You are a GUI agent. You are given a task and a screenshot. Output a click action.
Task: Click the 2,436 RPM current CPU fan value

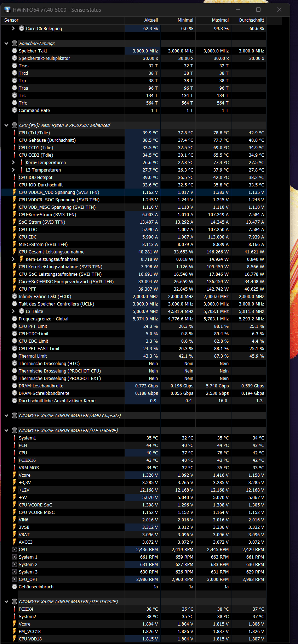(147, 549)
